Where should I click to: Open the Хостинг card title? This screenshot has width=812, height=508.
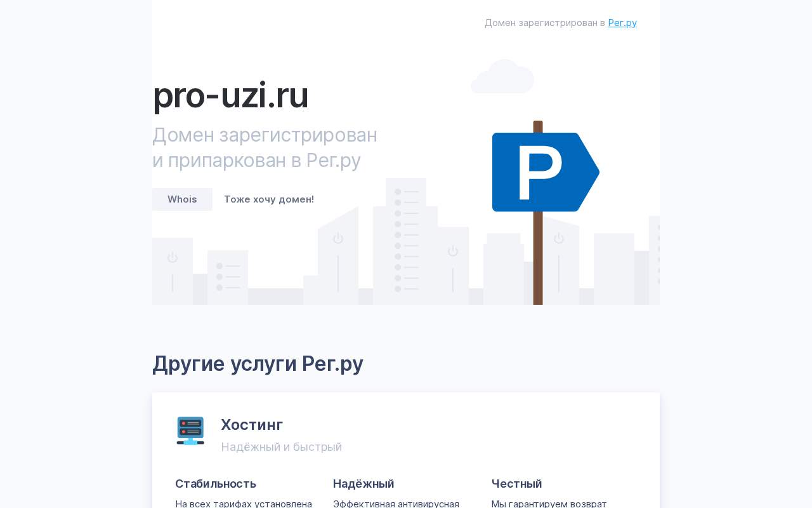[252, 425]
